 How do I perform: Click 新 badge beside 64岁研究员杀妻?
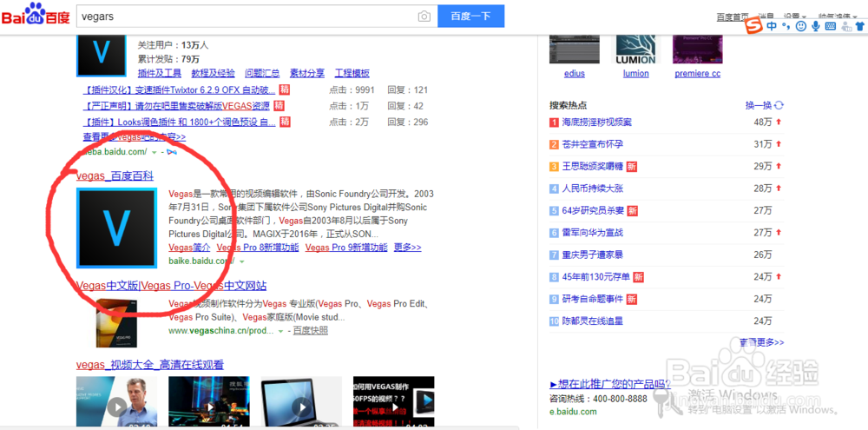[633, 210]
